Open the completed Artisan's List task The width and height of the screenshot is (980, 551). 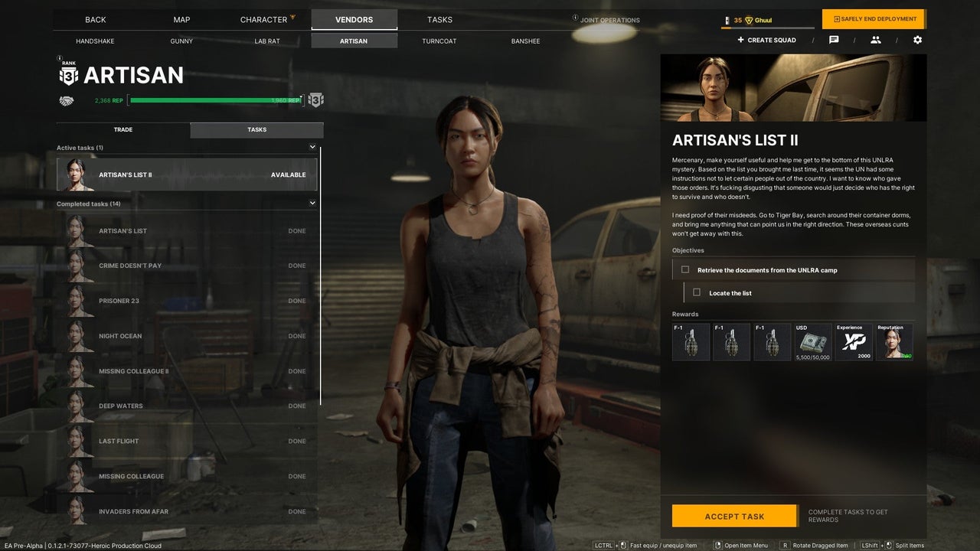coord(187,230)
